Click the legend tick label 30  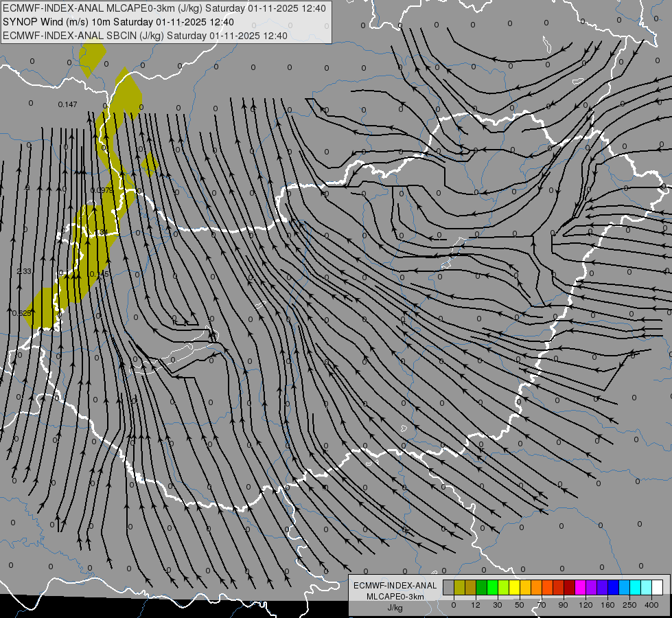[498, 605]
